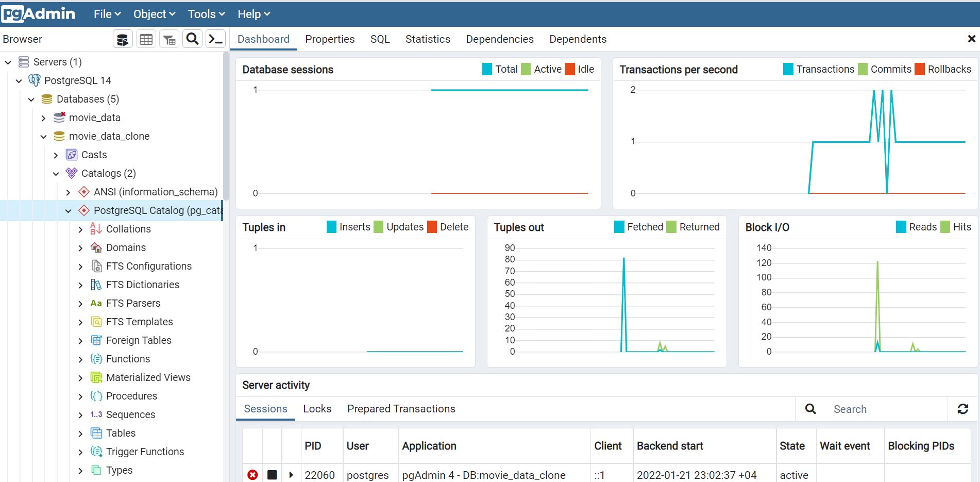
Task: Open the Tools menu
Action: pos(207,14)
